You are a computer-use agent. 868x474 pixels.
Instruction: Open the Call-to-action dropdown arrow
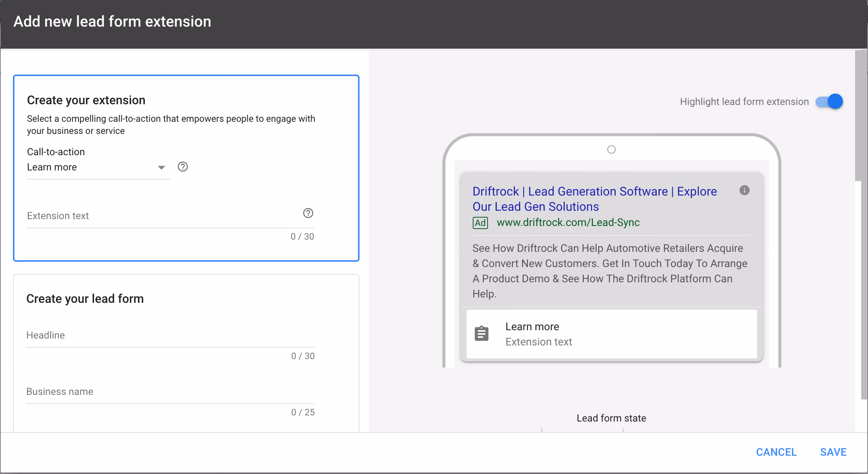tap(162, 167)
